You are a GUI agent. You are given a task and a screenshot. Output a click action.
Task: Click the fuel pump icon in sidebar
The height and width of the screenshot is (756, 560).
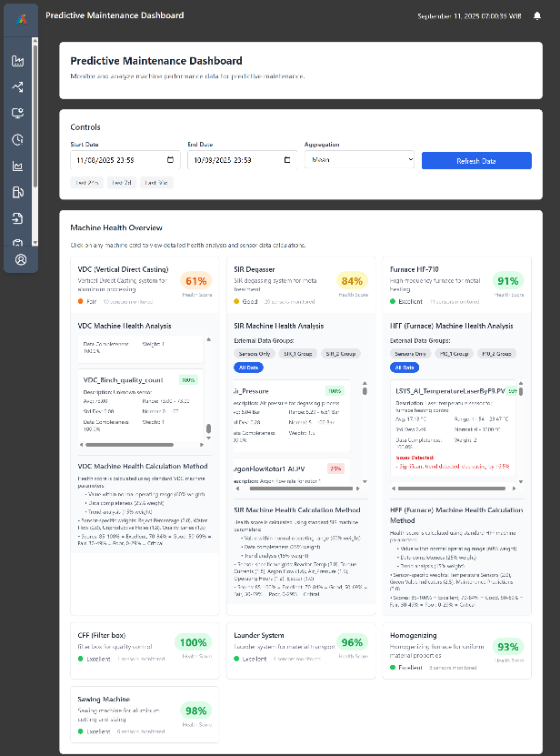[17, 192]
